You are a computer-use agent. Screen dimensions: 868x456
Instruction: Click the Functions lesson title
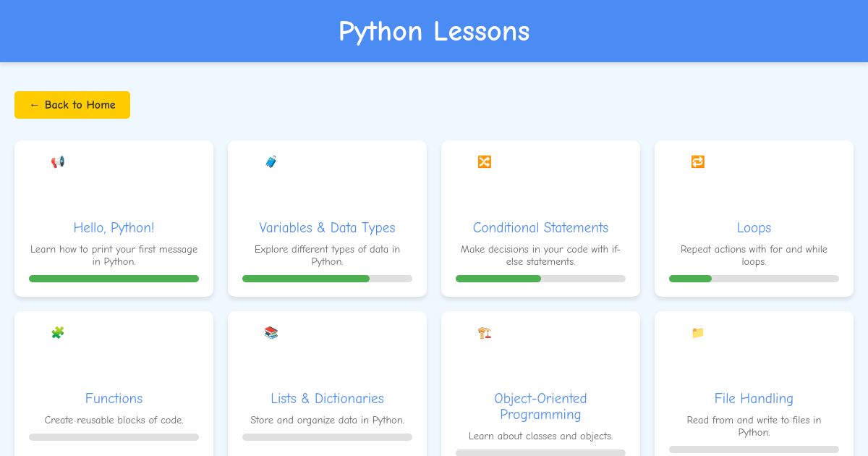114,398
